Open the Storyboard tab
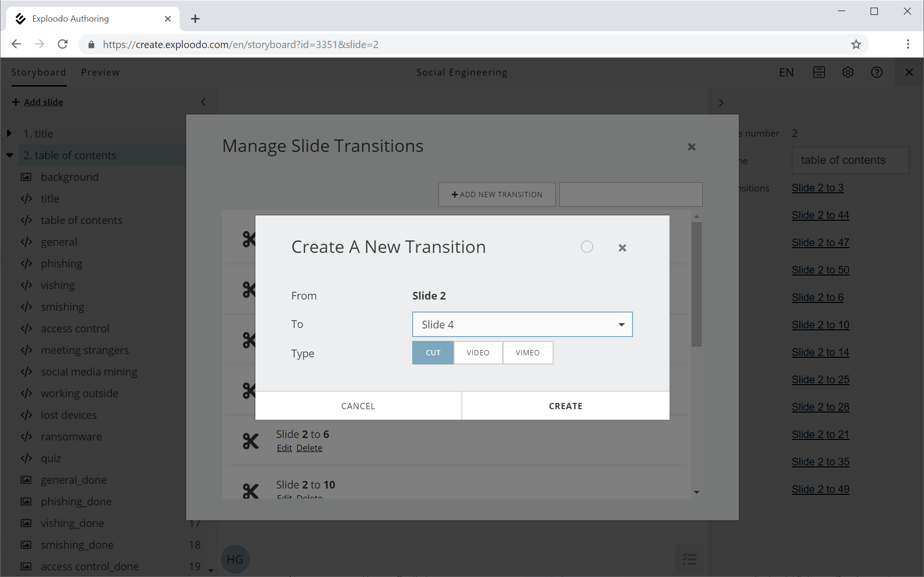This screenshot has height=577, width=924. (38, 72)
